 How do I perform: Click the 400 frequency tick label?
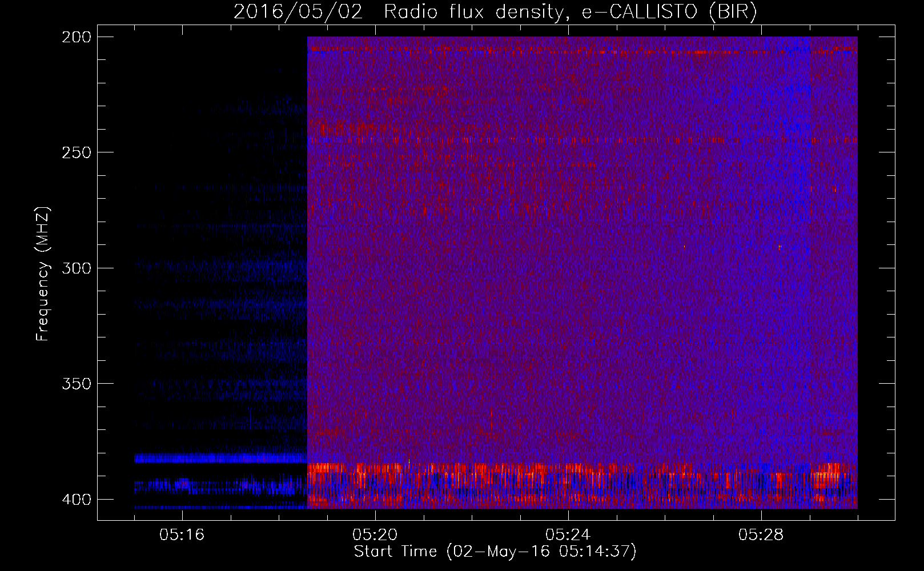pyautogui.click(x=76, y=500)
